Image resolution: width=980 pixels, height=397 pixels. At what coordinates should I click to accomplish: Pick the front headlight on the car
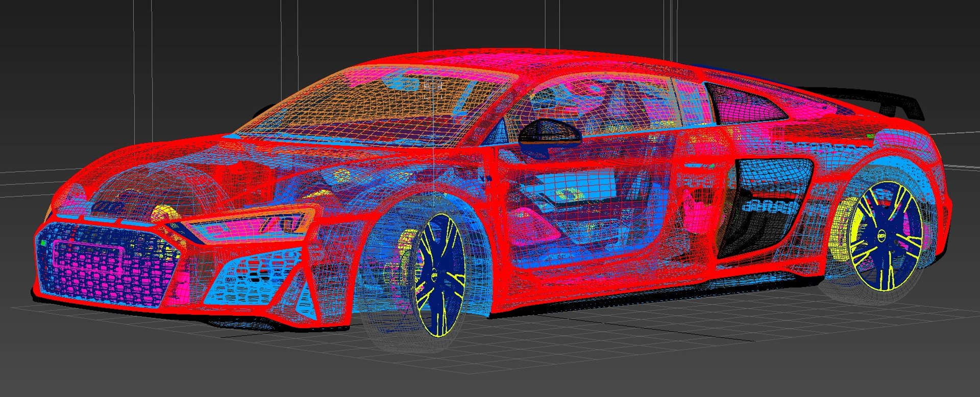tap(250, 224)
